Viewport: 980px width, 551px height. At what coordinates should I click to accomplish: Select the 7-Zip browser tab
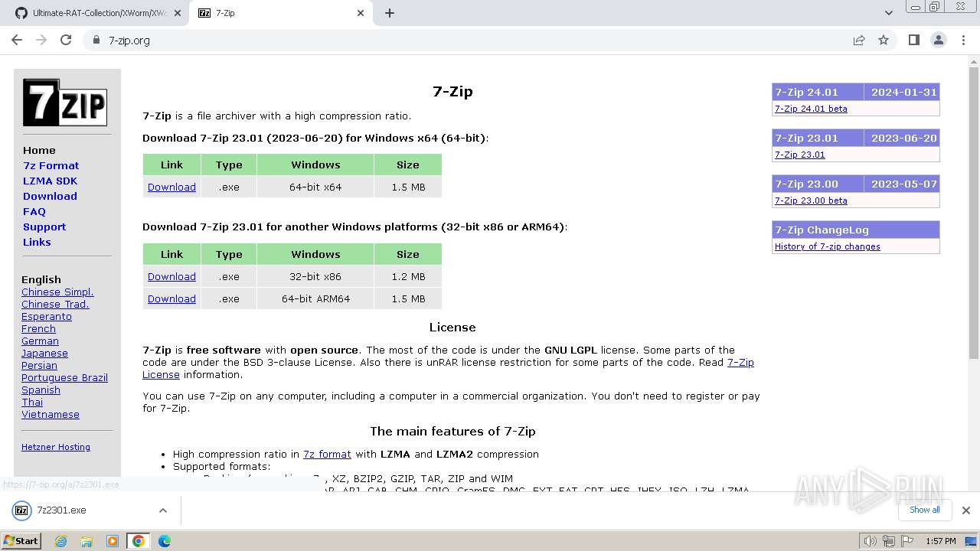click(x=280, y=13)
